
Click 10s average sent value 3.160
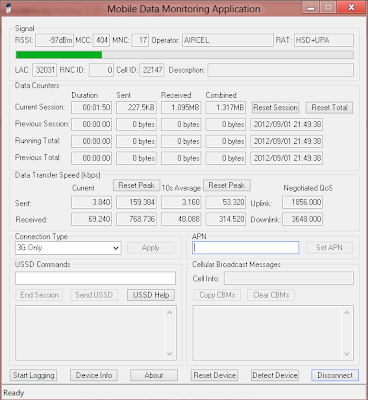[181, 202]
